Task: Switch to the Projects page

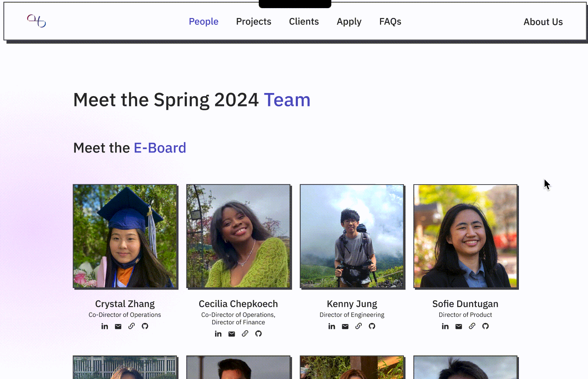Action: [x=253, y=21]
